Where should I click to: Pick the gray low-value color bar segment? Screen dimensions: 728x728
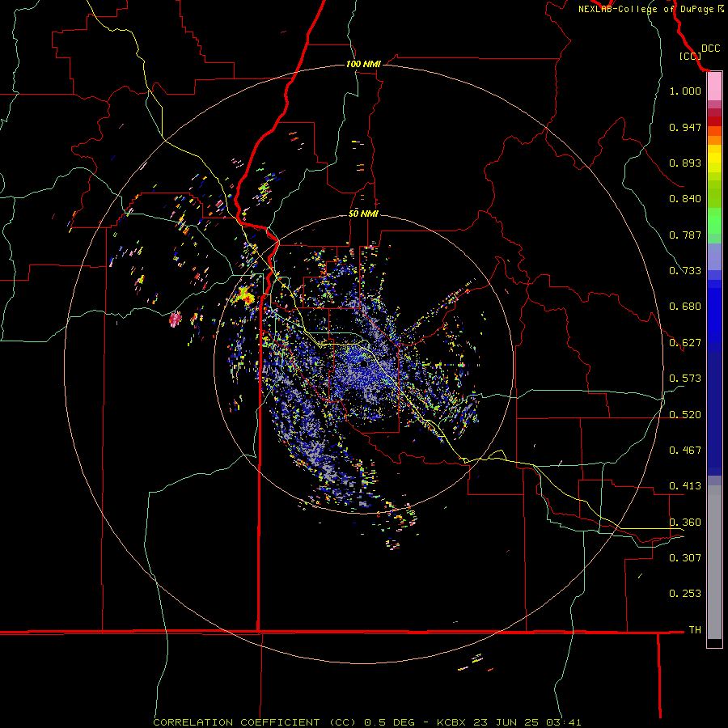point(714,562)
